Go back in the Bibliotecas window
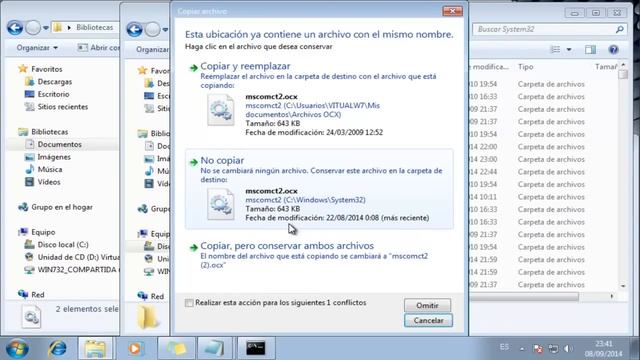Screen dimensions: 640x360 (x=15, y=28)
